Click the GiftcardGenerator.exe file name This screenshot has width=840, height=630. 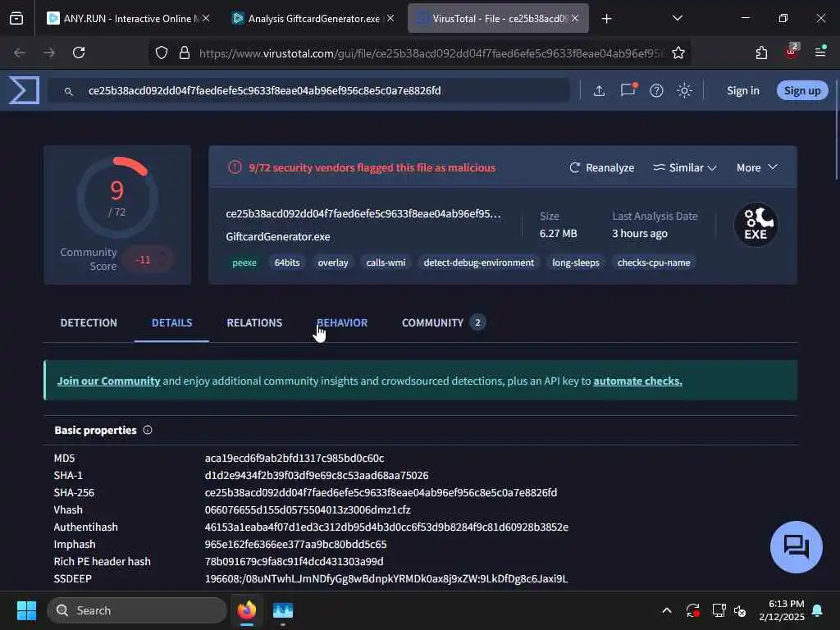(x=278, y=236)
